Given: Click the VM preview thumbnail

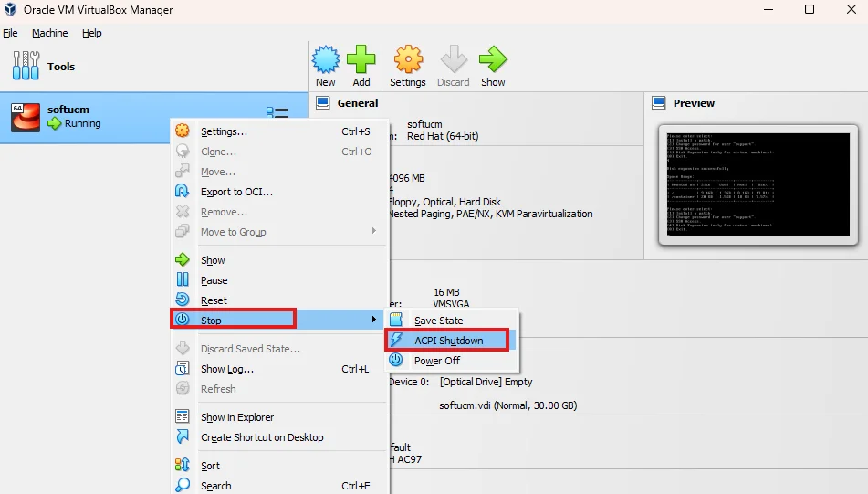Looking at the screenshot, I should click(x=758, y=184).
